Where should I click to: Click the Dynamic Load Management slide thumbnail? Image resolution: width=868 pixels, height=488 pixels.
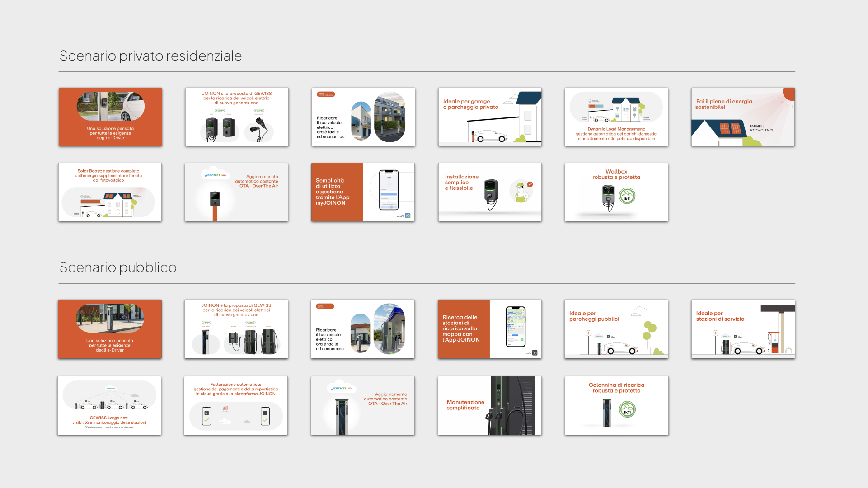(x=616, y=117)
